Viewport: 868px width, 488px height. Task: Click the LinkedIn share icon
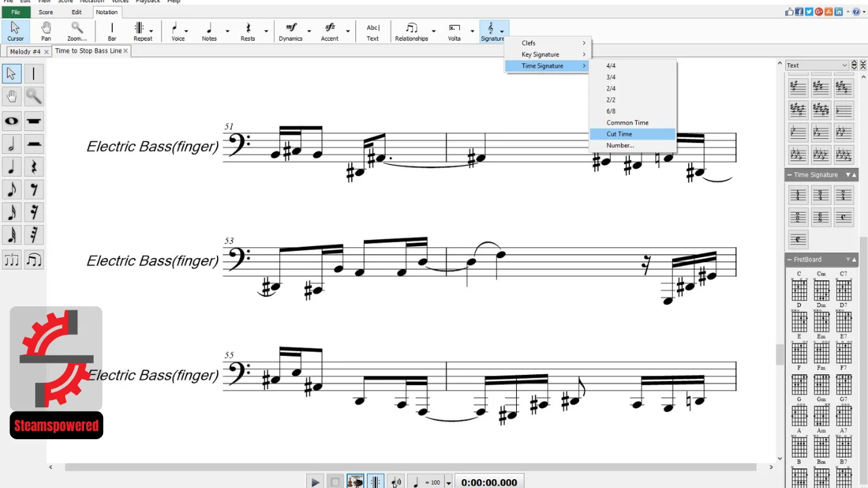[x=839, y=12]
